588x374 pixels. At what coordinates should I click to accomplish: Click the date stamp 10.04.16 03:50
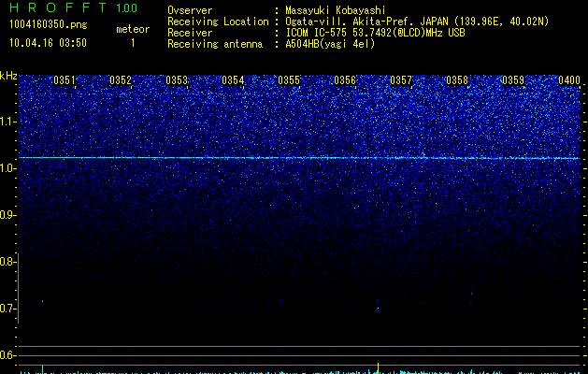point(48,43)
